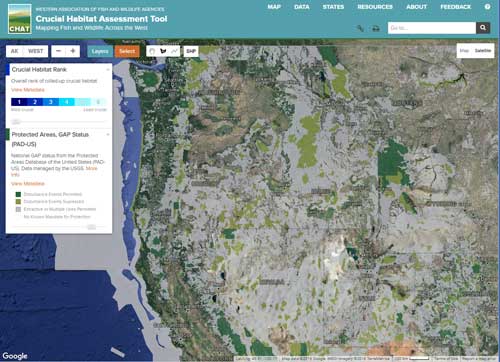Viewport: 500px width, 362px height.
Task: Click the CHAT logo icon
Action: click(x=19, y=19)
